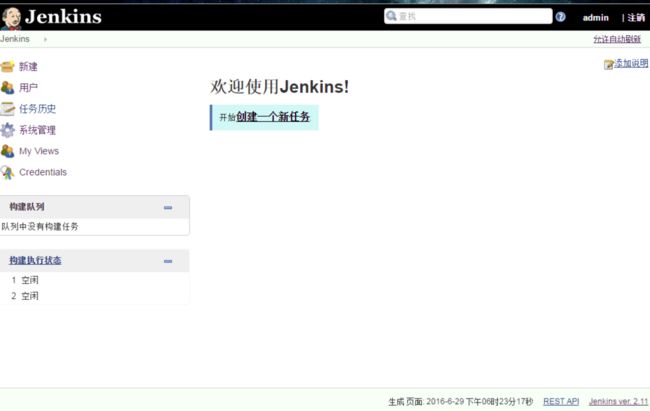
Task: Collapse the 构建执行状态 panel
Action: point(168,261)
